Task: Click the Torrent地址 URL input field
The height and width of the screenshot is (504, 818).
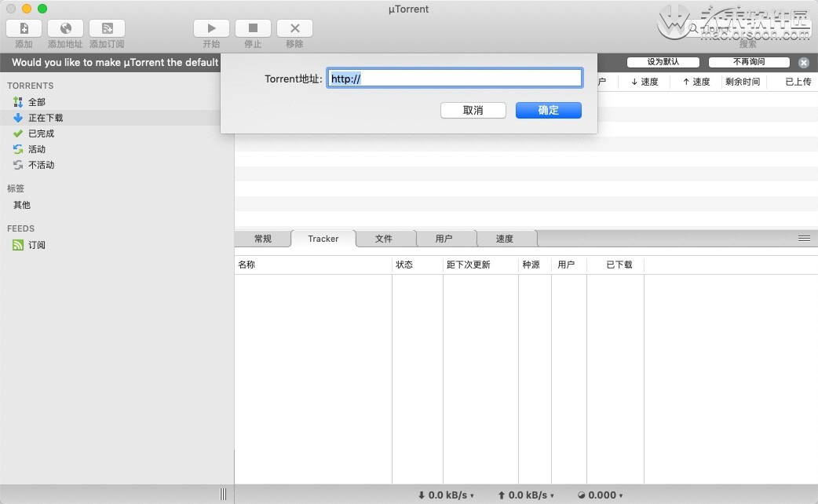Action: pos(455,79)
